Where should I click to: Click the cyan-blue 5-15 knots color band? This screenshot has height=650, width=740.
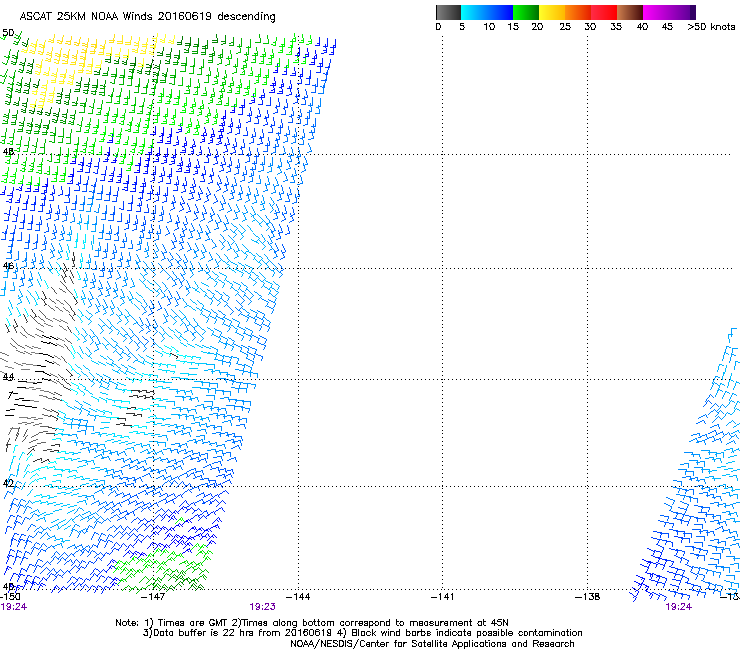pos(487,12)
